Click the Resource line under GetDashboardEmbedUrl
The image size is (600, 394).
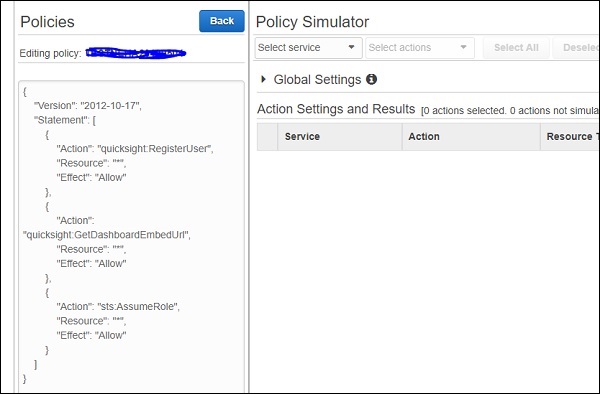tap(91, 249)
